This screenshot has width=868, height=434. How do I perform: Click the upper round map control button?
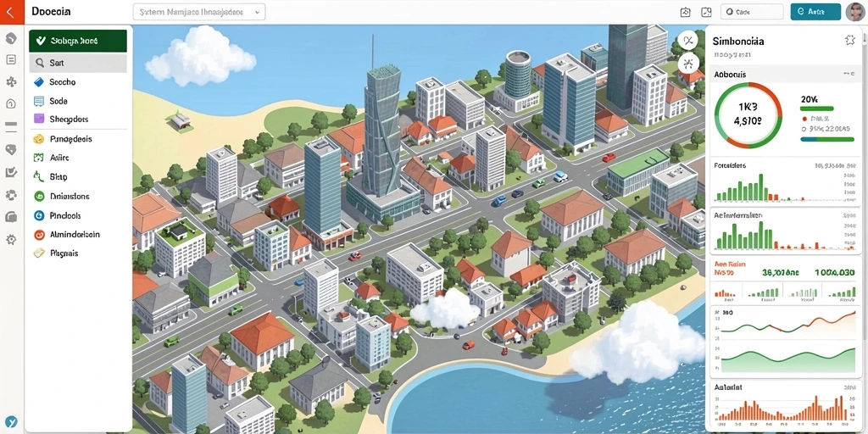tap(688, 41)
